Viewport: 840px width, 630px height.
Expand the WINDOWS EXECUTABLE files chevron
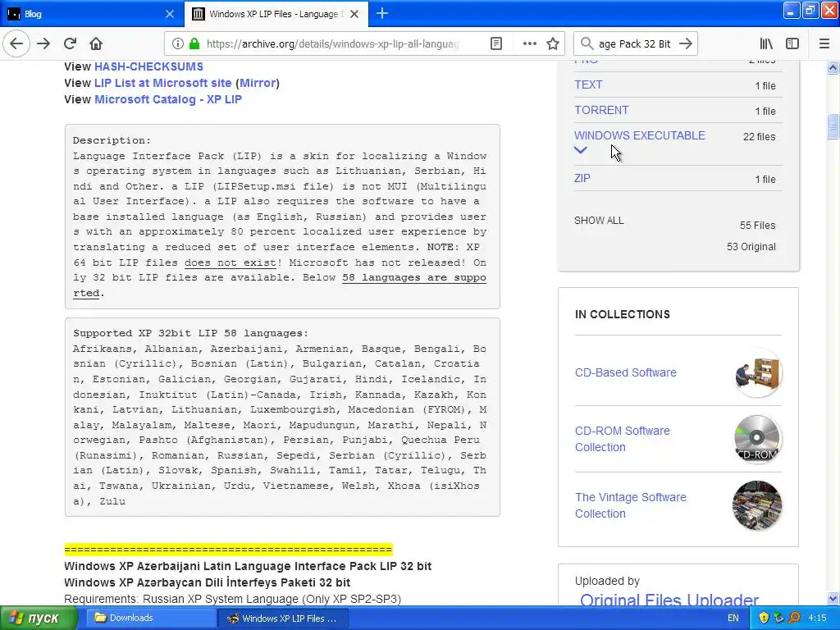pyautogui.click(x=581, y=150)
